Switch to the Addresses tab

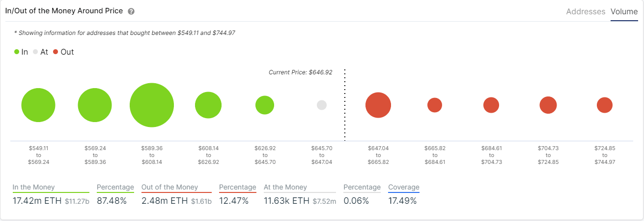[586, 11]
